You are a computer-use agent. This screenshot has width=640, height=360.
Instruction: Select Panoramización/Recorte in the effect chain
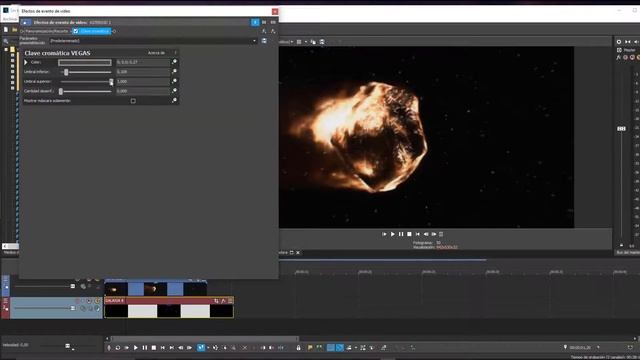point(46,31)
